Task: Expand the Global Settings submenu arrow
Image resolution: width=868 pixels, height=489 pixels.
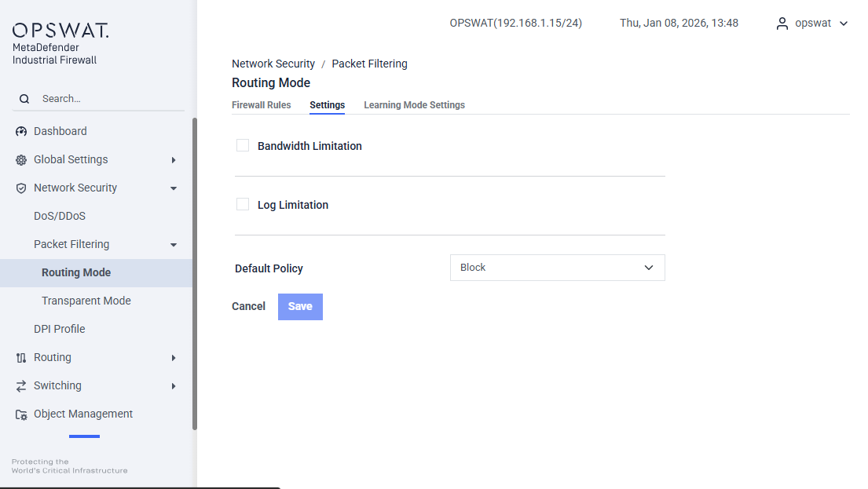Action: click(x=174, y=160)
